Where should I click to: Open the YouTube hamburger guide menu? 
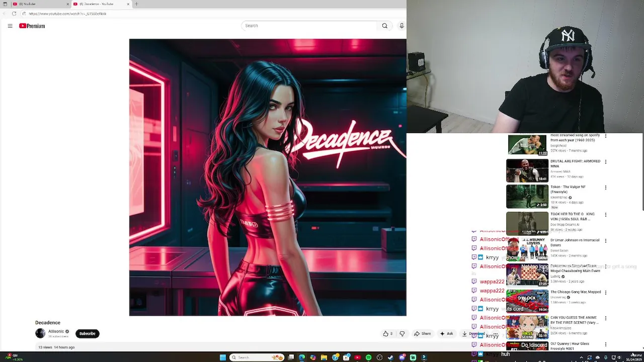tap(10, 26)
